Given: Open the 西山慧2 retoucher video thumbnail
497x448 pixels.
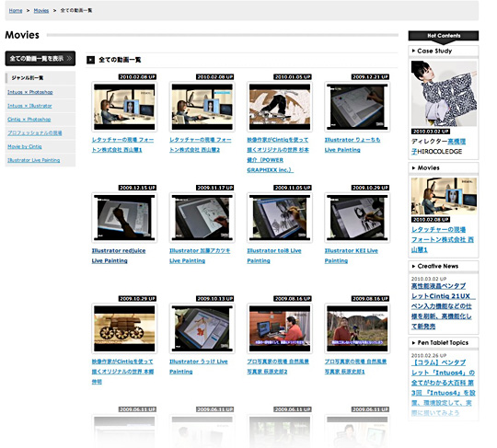Looking at the screenshot, I should coord(202,107).
